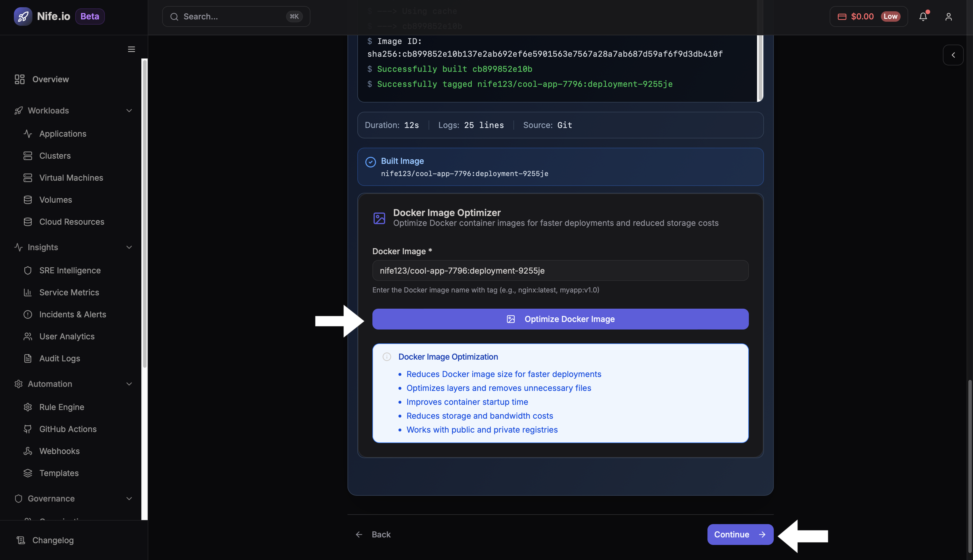The height and width of the screenshot is (560, 973).
Task: Open the Webhooks configuration
Action: (x=59, y=451)
